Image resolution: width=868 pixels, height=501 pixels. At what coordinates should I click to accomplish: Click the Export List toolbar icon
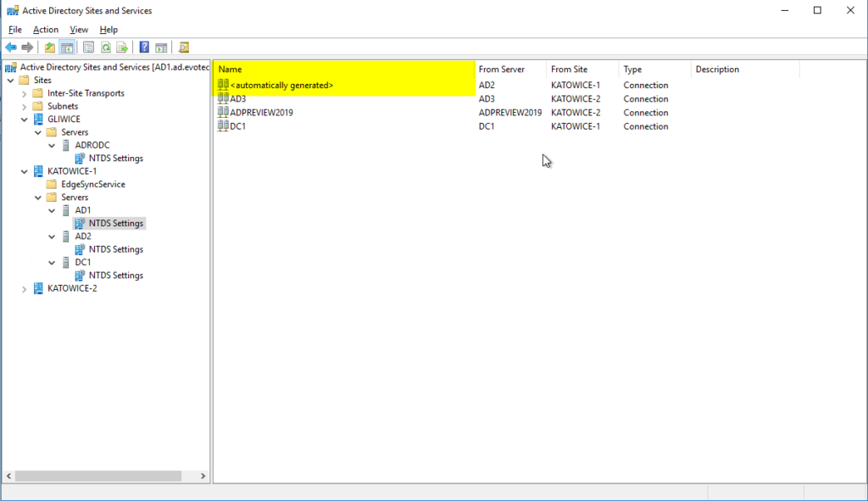[123, 47]
